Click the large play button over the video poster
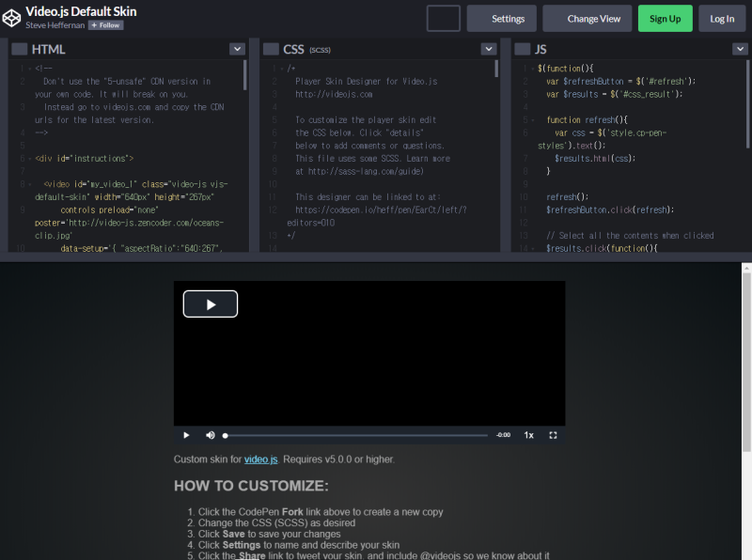This screenshot has width=752, height=560. click(210, 303)
